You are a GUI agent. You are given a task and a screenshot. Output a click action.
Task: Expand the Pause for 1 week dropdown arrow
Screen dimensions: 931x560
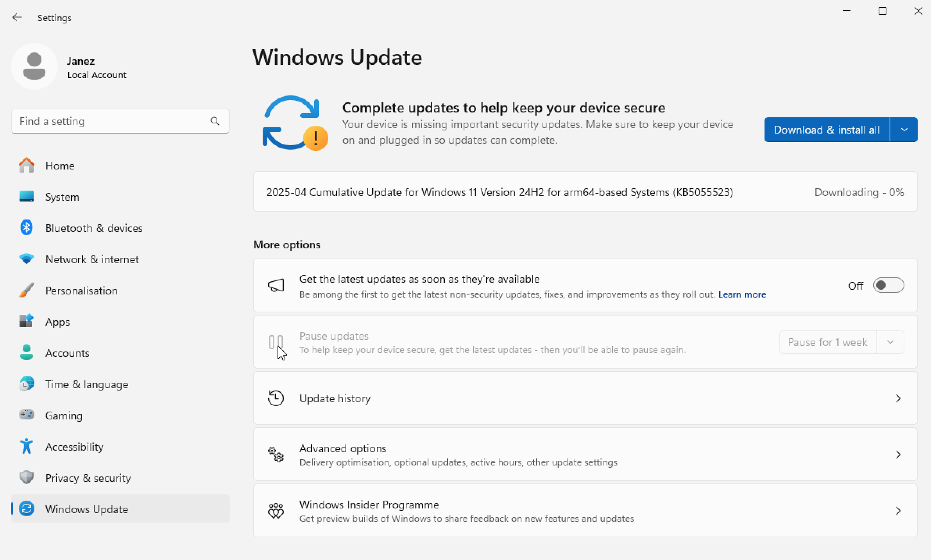coord(890,342)
